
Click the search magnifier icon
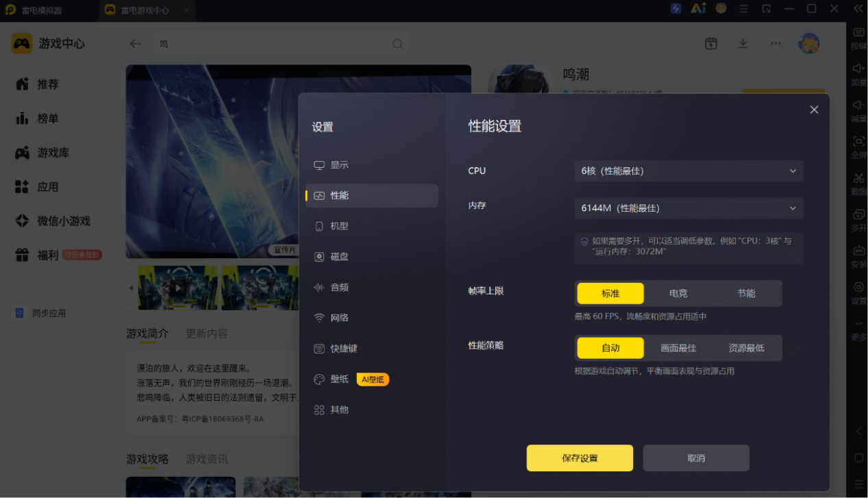point(397,43)
